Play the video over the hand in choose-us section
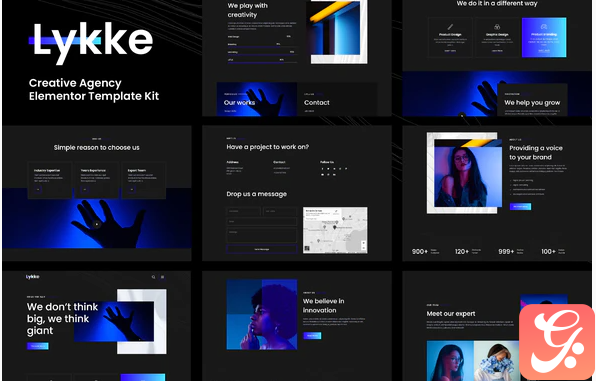 click(x=97, y=224)
